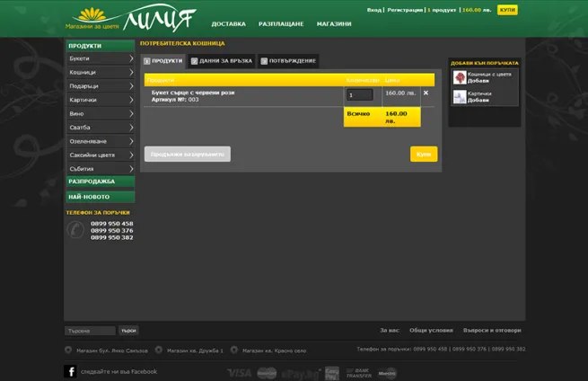Open the Общи условия footer link

pyautogui.click(x=431, y=331)
